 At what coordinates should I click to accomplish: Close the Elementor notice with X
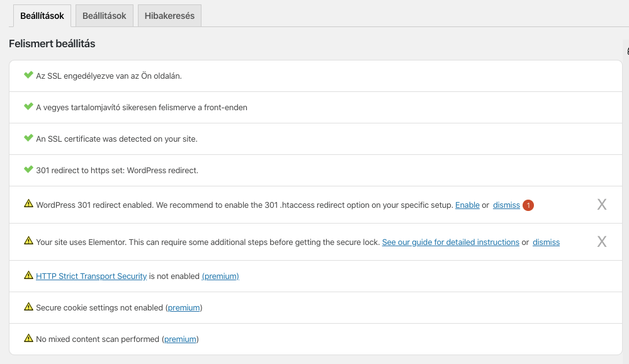tap(602, 241)
